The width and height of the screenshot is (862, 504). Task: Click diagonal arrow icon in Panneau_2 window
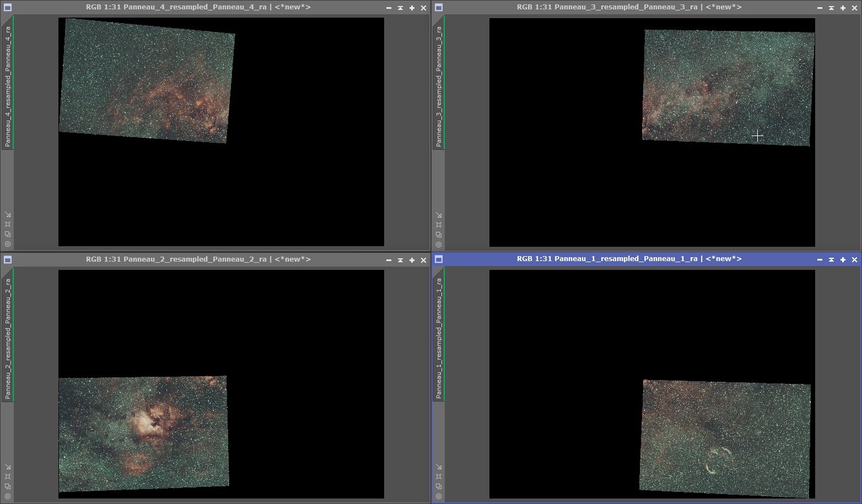click(8, 467)
